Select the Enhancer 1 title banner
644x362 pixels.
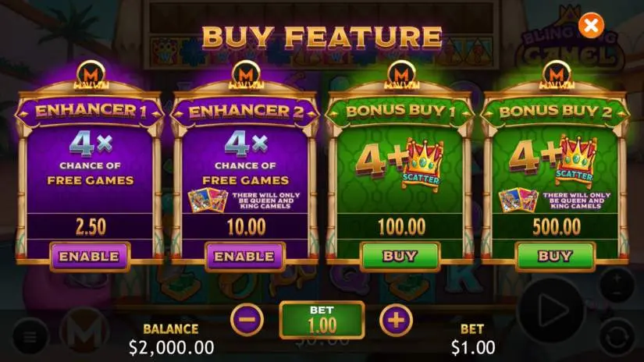coord(90,112)
